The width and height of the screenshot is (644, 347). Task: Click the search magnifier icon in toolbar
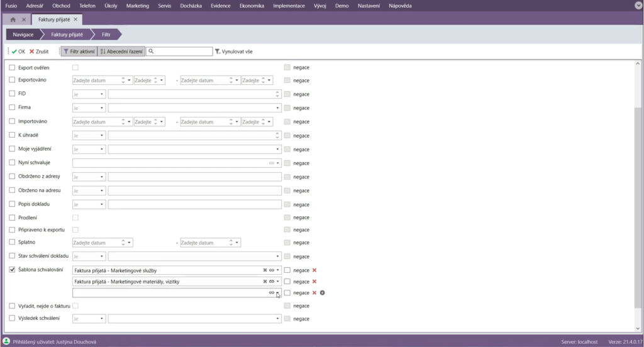(152, 52)
